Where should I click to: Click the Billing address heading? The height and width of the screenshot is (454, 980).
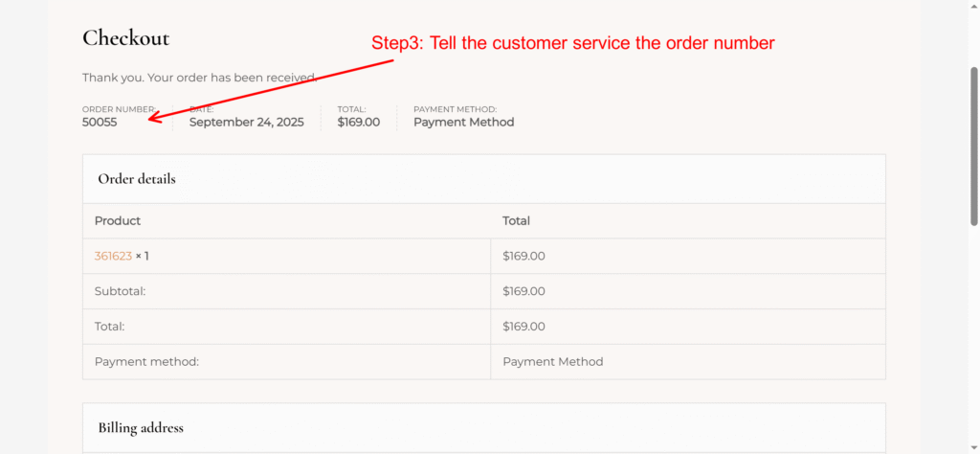click(x=141, y=427)
